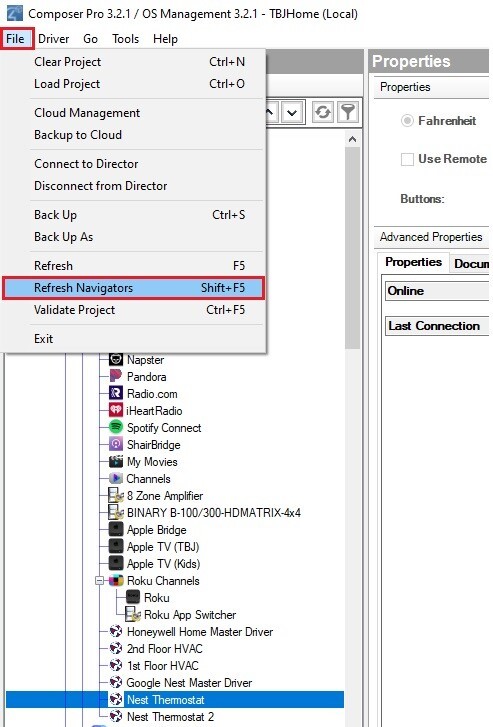493x727 pixels.
Task: Click the Channels icon
Action: coord(115,478)
